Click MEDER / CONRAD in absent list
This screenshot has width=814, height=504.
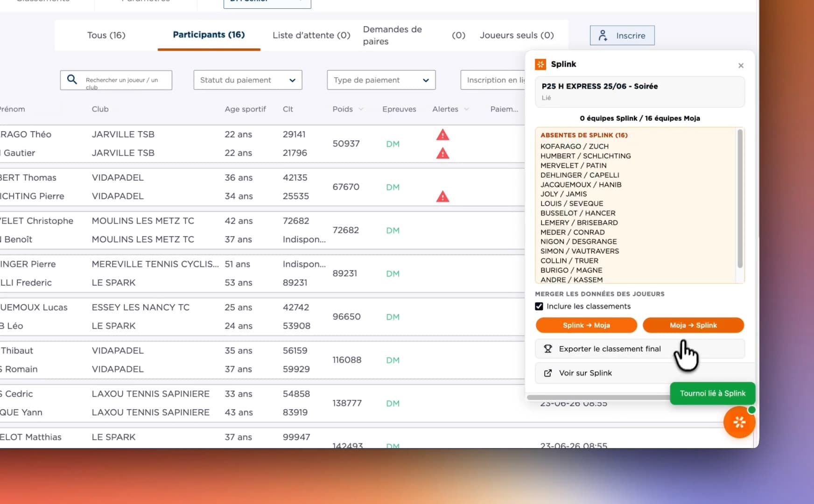point(573,232)
